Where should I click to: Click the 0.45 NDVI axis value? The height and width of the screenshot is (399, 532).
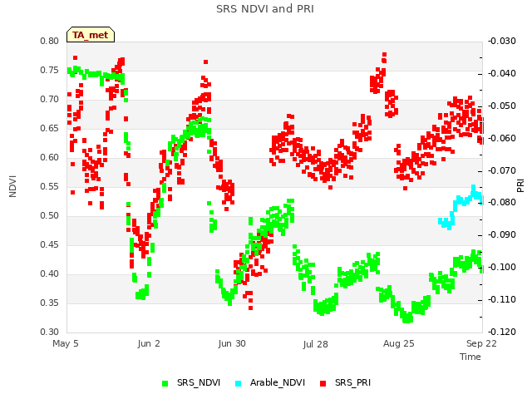(50, 245)
